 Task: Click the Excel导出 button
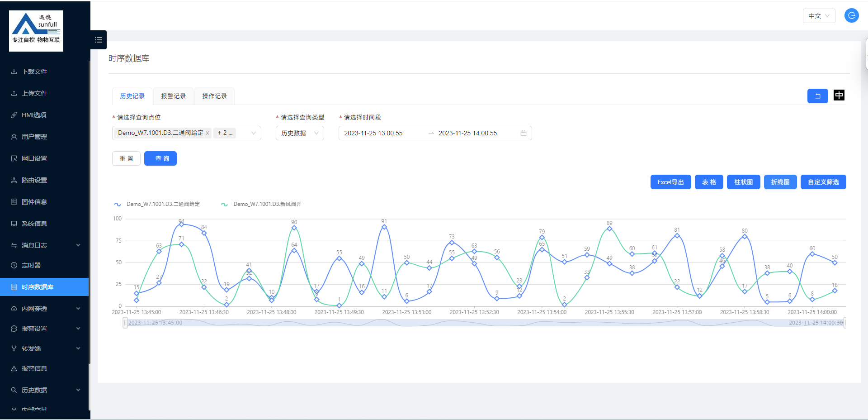670,182
